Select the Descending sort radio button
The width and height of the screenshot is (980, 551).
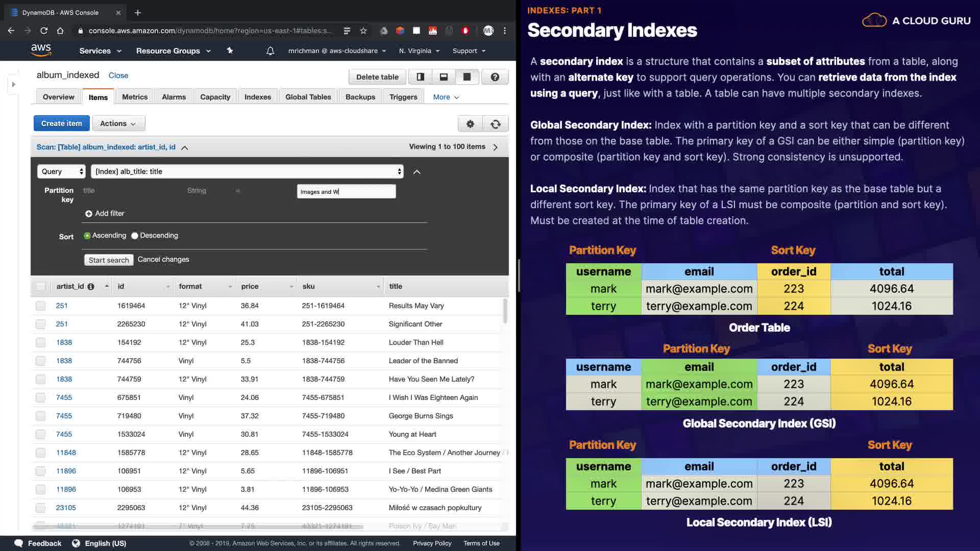click(x=135, y=236)
